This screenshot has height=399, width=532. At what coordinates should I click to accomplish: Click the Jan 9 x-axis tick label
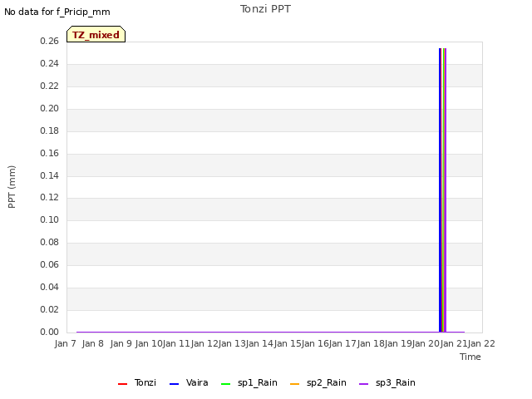click(121, 343)
